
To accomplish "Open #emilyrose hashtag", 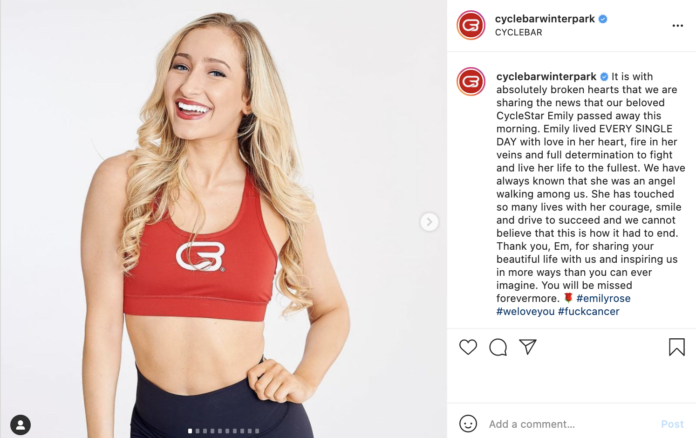I will pos(603,298).
